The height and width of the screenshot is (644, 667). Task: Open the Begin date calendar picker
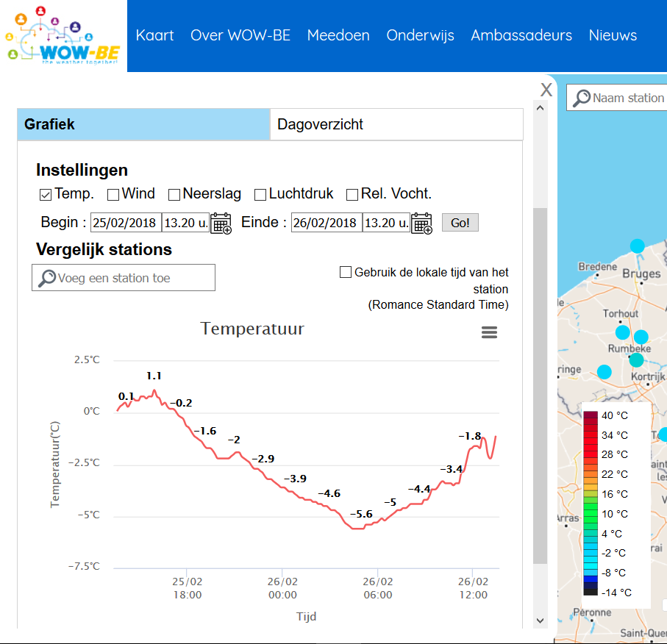coord(221,223)
